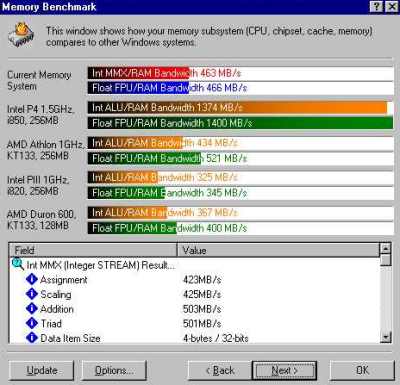Confirm with the OK button
Image resolution: width=400 pixels, height=385 pixels.
(362, 370)
